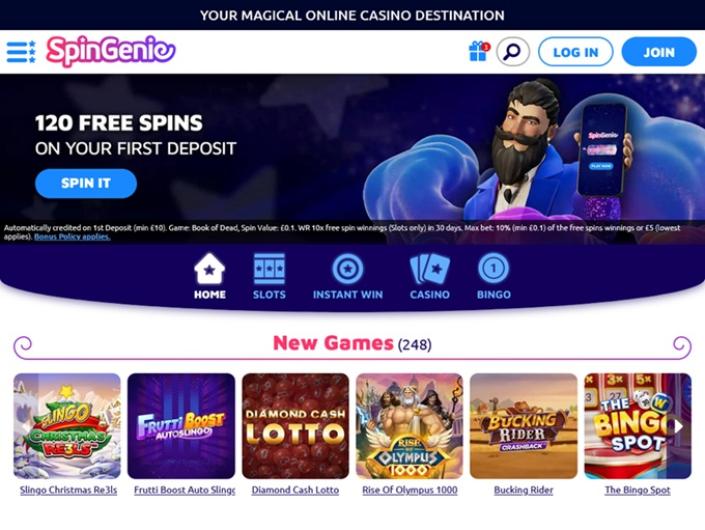Open the Bonus Policy applies link
Image resolution: width=705 pixels, height=530 pixels.
72,236
